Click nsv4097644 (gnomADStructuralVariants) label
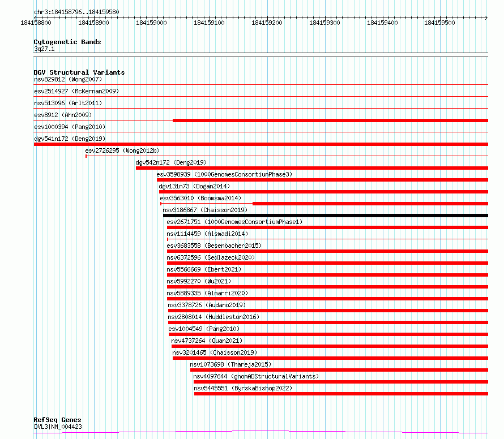Screen dimensions: 504x439 [256, 376]
